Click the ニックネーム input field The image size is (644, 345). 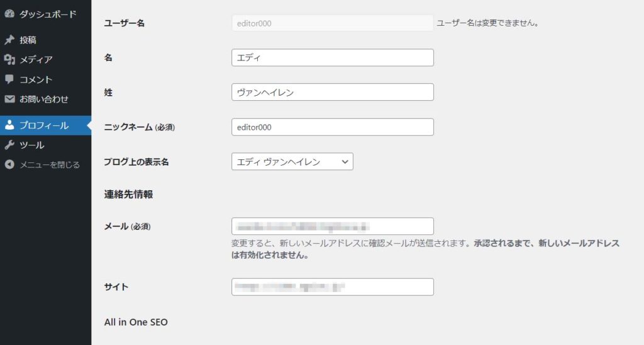[x=332, y=127]
